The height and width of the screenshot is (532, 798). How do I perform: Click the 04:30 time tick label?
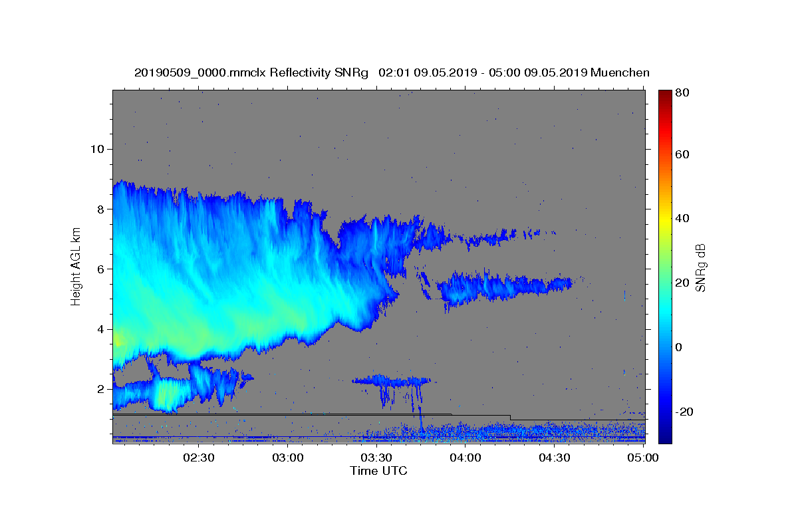[555, 458]
